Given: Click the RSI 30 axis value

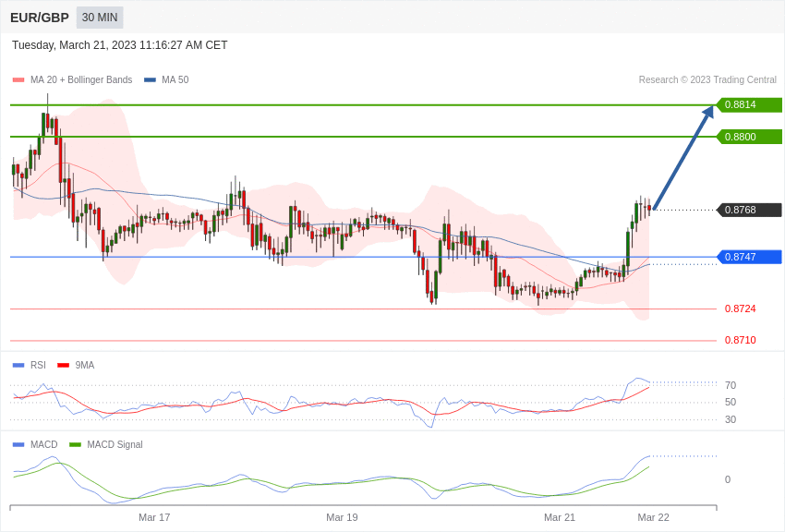Looking at the screenshot, I should [731, 419].
